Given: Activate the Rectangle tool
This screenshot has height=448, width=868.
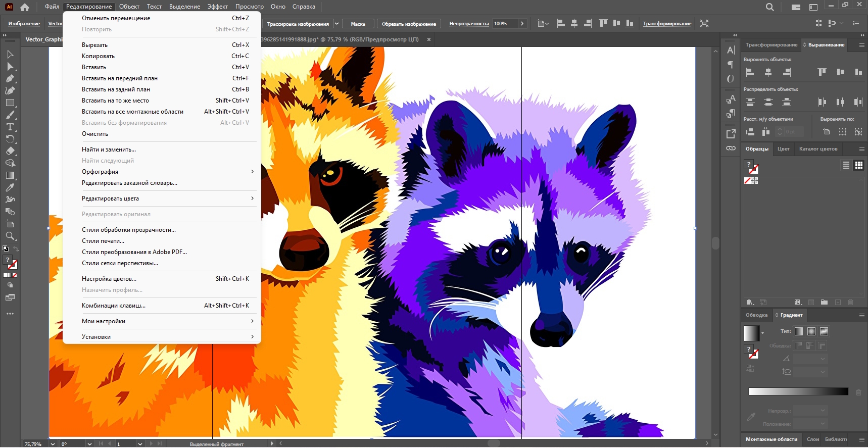Looking at the screenshot, I should [x=10, y=103].
